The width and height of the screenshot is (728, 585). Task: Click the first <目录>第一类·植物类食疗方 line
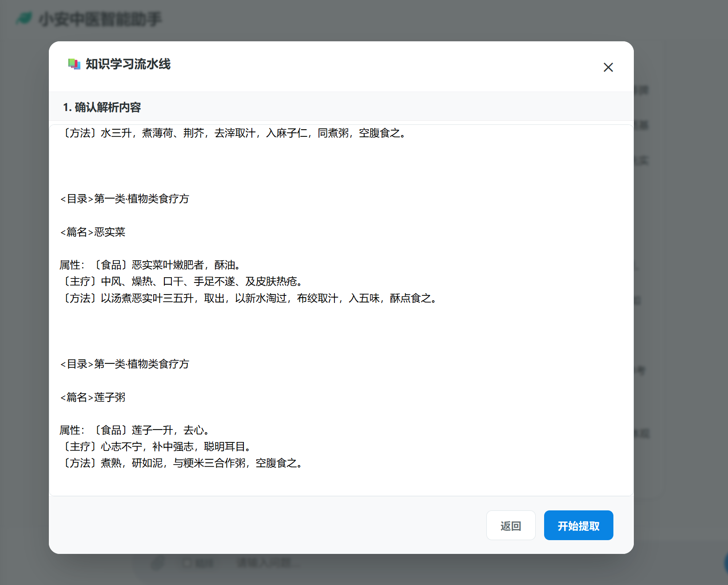click(124, 199)
